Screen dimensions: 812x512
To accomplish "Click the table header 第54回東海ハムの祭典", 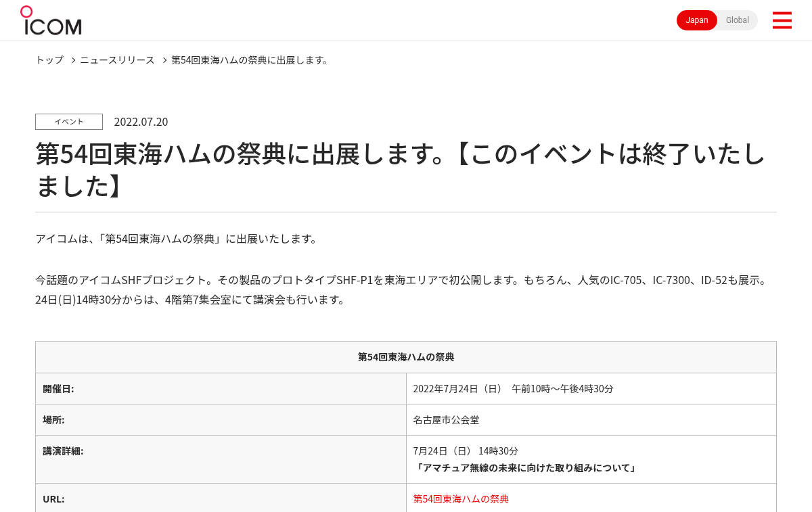I will 406,357.
